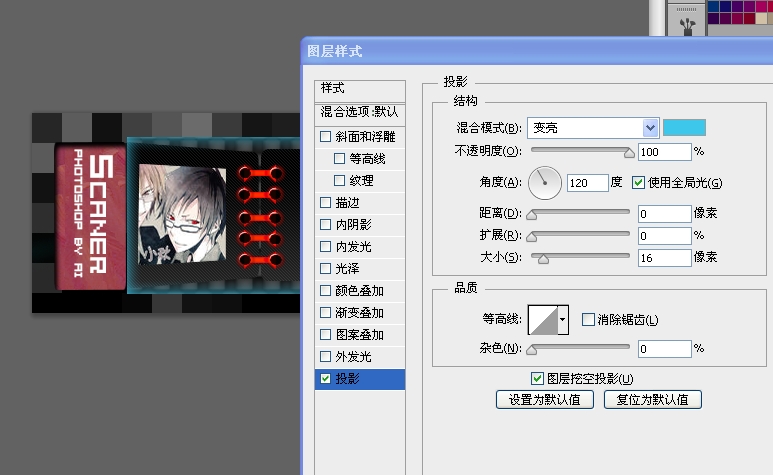Click the 等高线 contour preview thumbnail

click(543, 320)
